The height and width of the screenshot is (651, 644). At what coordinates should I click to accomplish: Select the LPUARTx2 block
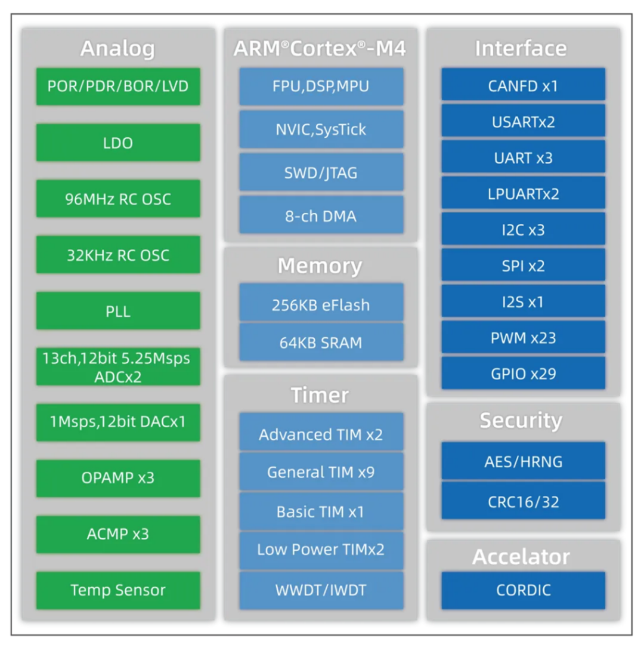pyautogui.click(x=524, y=193)
